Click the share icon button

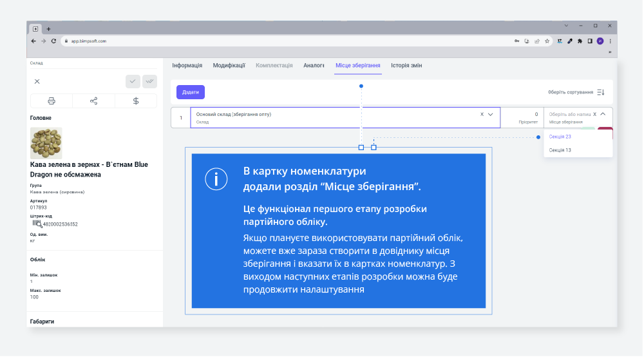[x=93, y=101]
